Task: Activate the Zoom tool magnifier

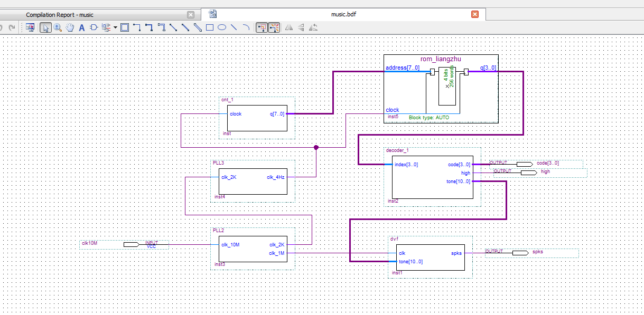Action: [58, 27]
